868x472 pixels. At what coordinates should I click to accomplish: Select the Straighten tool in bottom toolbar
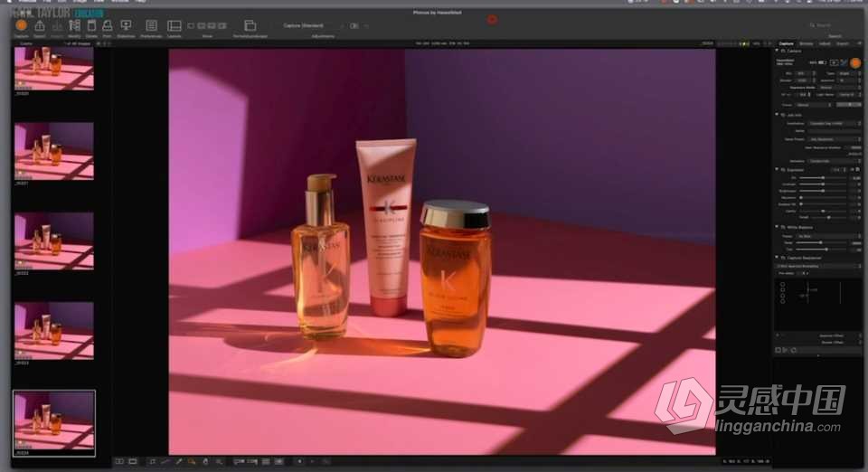[165, 461]
